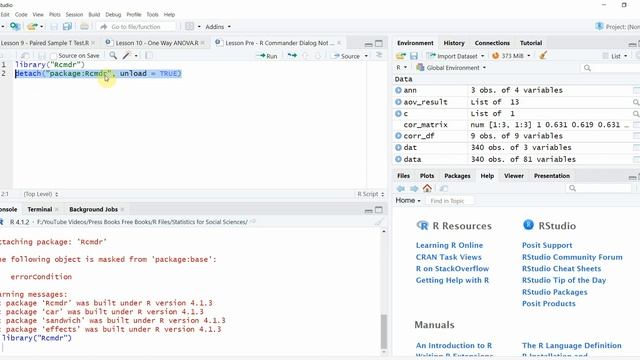Viewport: 640px width, 360px height.
Task: Click Help home house icon
Action: (427, 188)
